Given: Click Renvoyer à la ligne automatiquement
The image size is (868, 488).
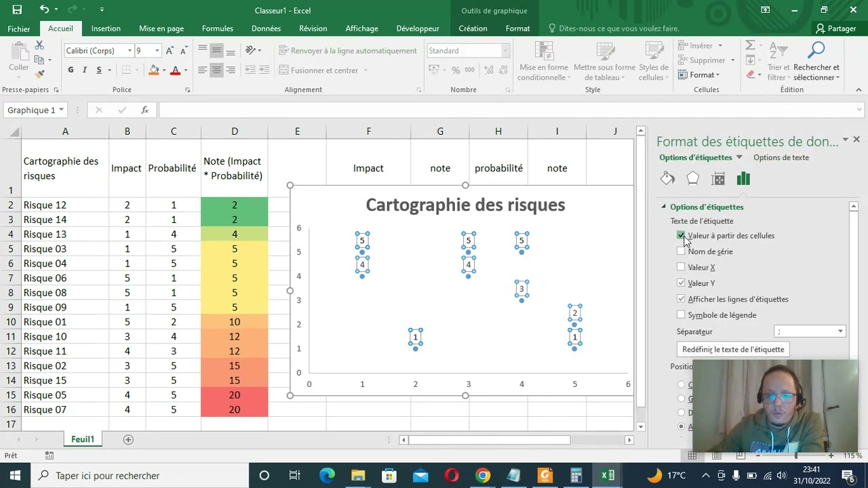Looking at the screenshot, I should 348,51.
